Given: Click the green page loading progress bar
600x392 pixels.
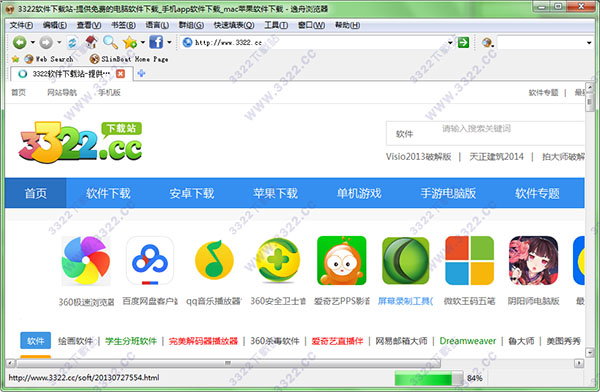Looking at the screenshot, I should tap(429, 378).
